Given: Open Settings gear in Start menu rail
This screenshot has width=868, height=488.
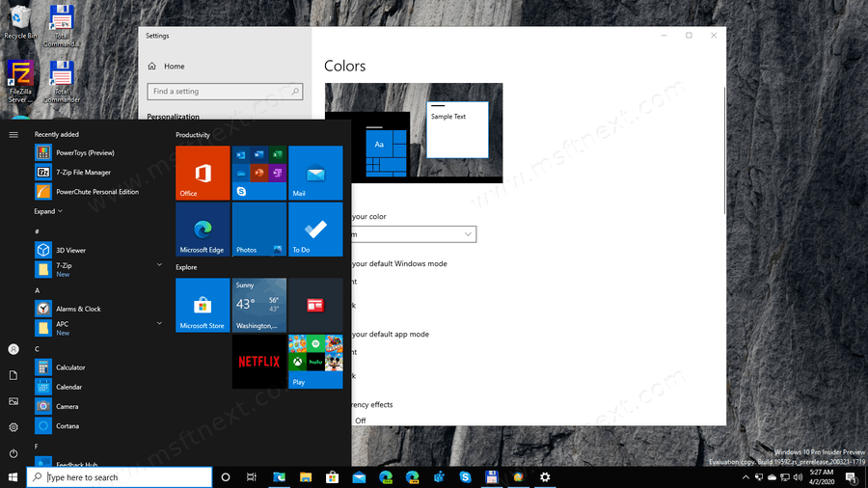Looking at the screenshot, I should point(14,427).
